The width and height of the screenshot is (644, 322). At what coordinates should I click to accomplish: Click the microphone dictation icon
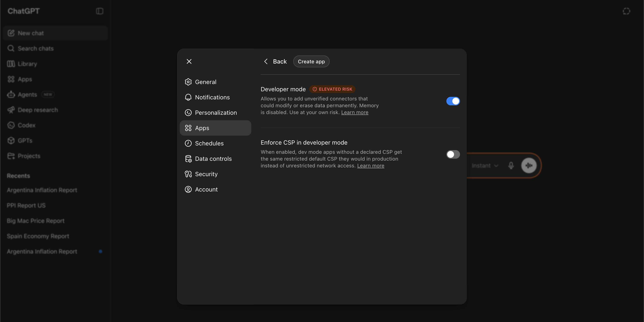(x=511, y=165)
